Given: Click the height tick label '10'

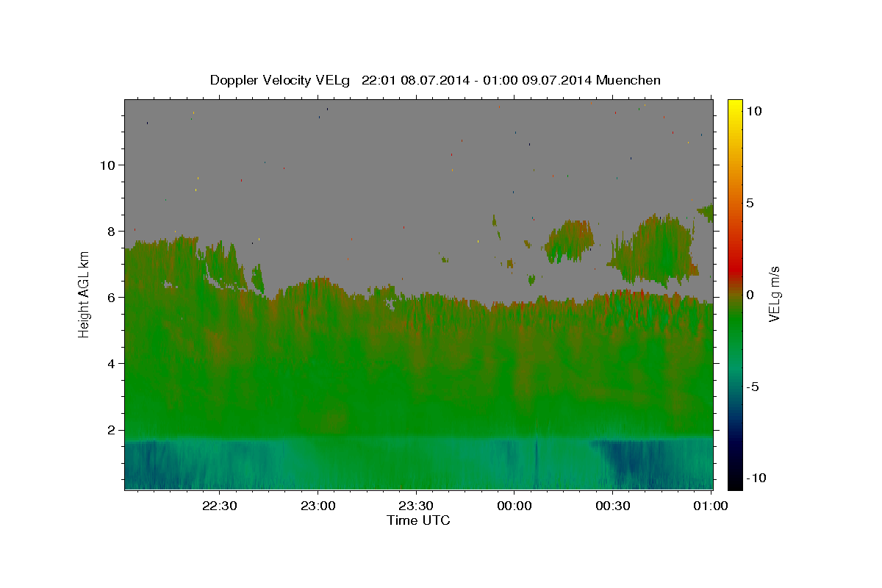Looking at the screenshot, I should [x=110, y=165].
